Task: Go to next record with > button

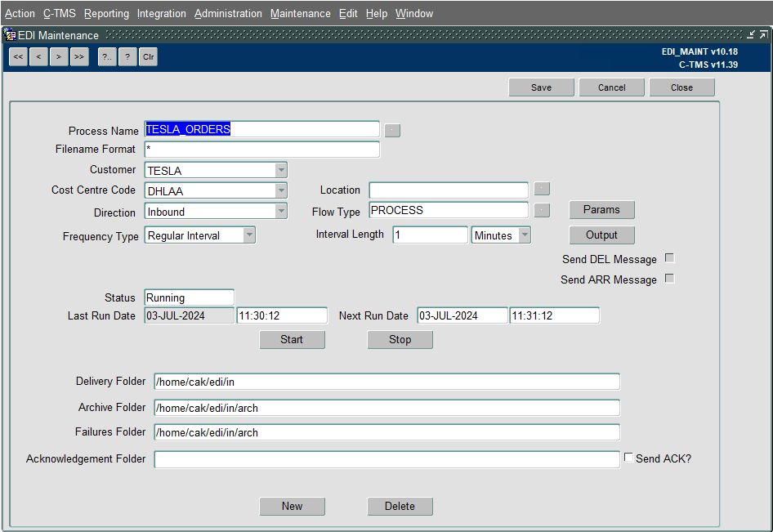Action: [x=59, y=56]
